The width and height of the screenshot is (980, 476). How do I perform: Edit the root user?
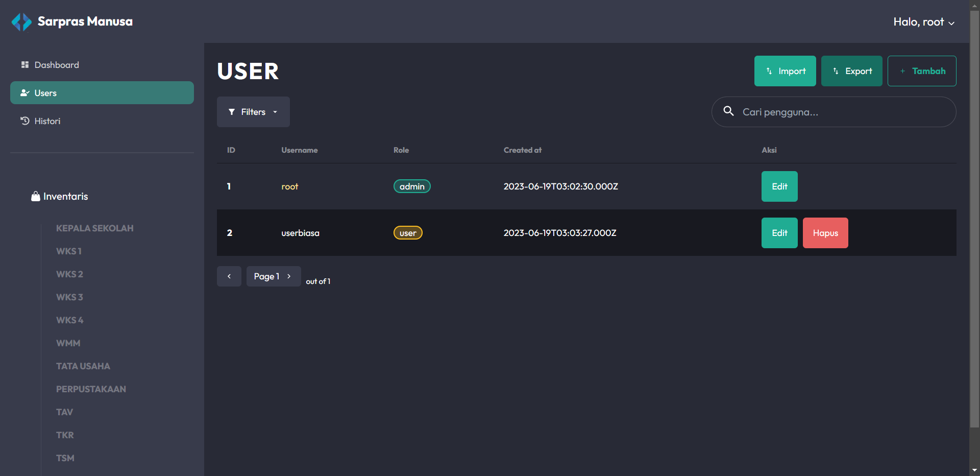click(779, 186)
